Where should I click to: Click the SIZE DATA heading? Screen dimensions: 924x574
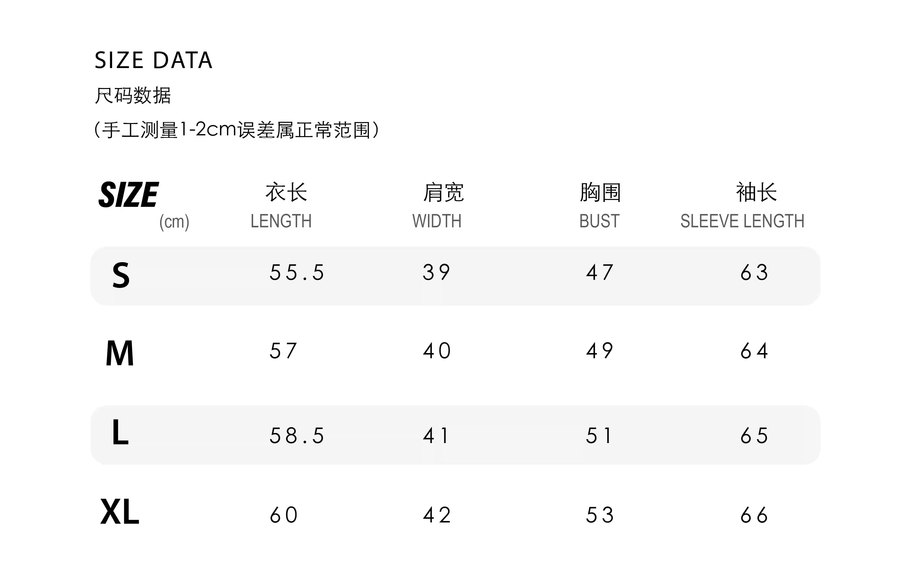coord(153,60)
